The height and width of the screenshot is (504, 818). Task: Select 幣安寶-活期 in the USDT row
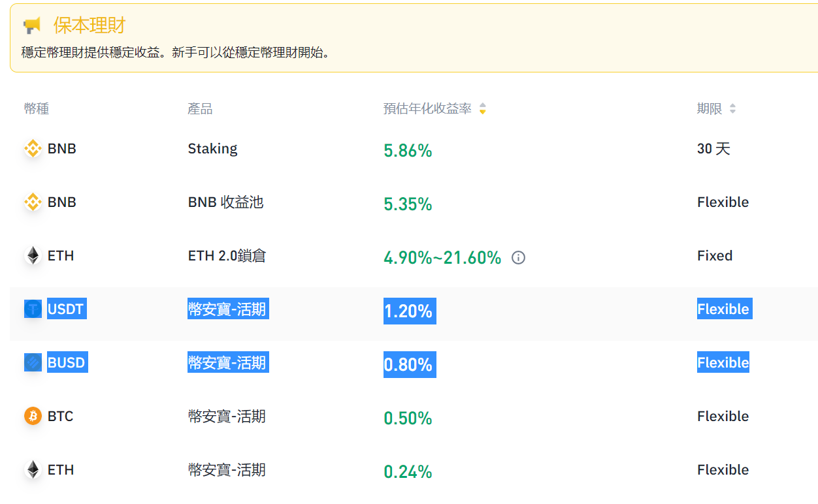pyautogui.click(x=227, y=309)
